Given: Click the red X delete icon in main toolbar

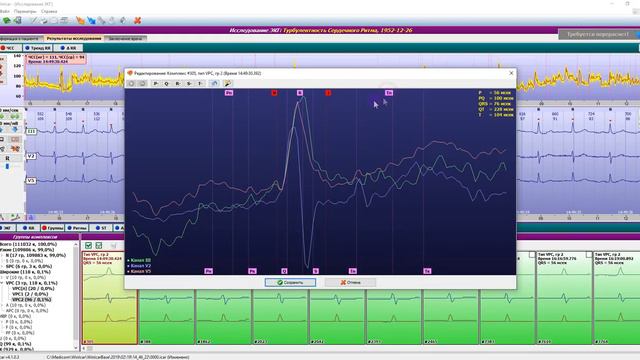Looking at the screenshot, I should (138, 20).
